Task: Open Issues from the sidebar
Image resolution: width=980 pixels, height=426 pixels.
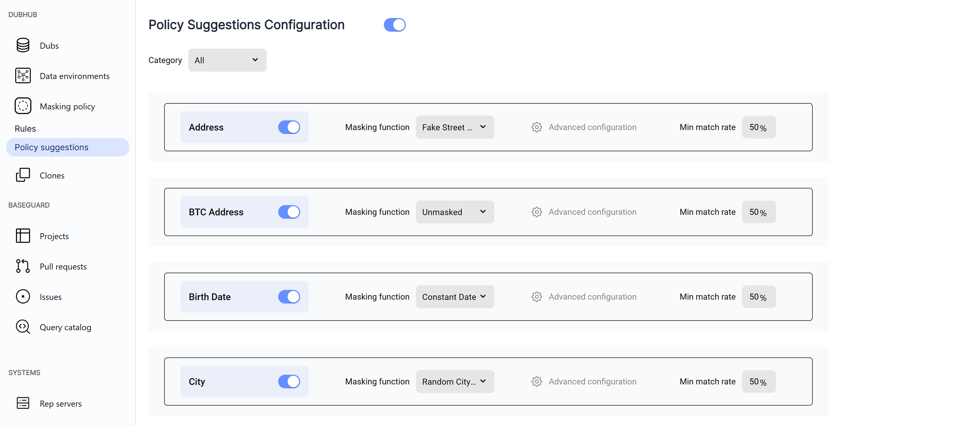Action: pos(51,297)
